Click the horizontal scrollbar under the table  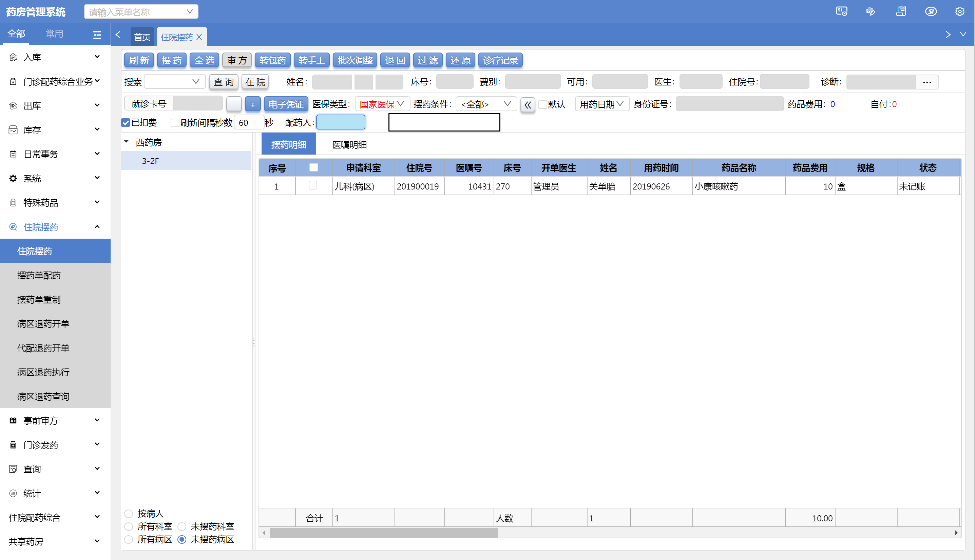point(383,533)
